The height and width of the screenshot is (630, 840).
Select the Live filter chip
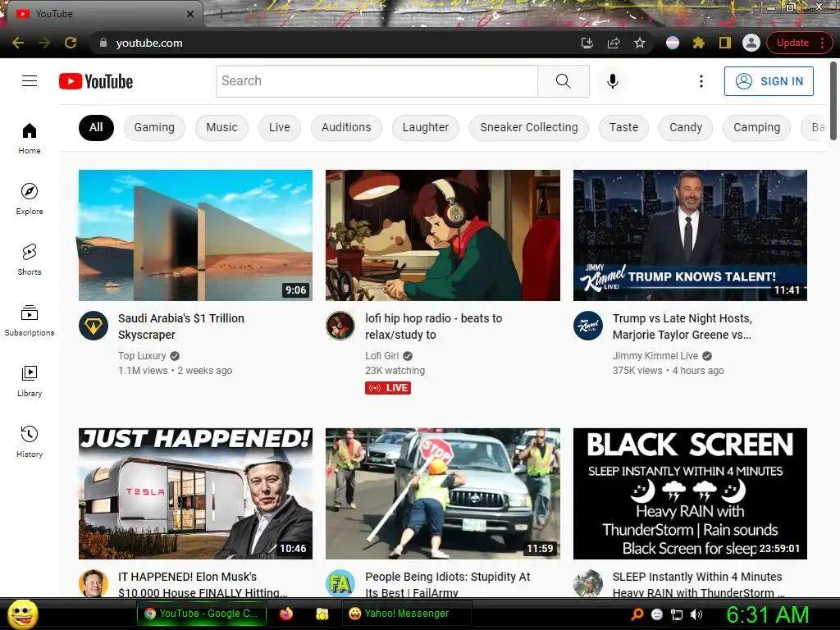click(280, 127)
